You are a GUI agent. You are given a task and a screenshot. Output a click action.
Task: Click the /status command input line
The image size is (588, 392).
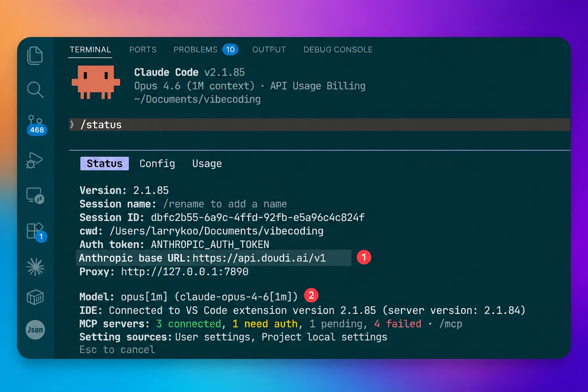coord(319,125)
